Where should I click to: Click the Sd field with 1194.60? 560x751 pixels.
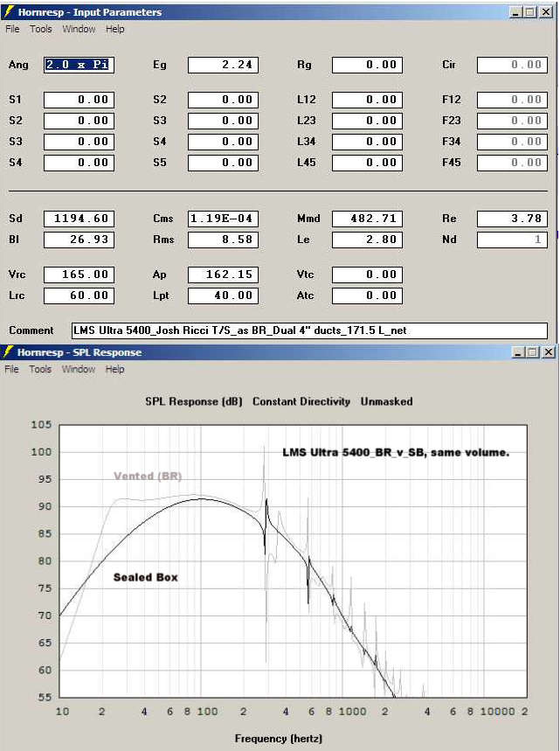79,219
